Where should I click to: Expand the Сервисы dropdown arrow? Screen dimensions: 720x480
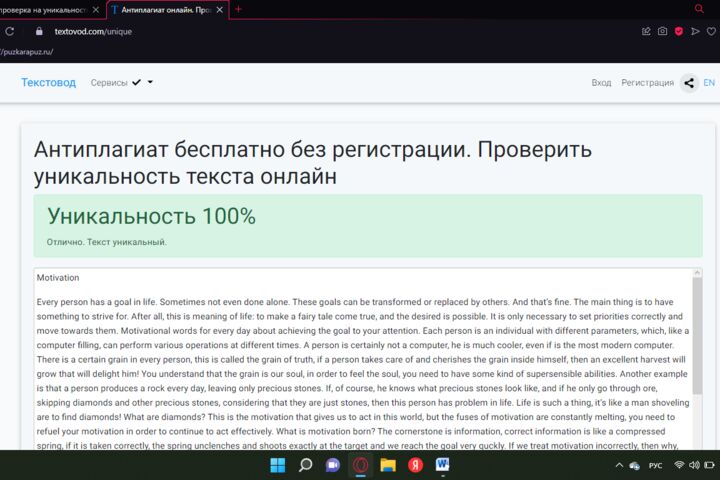tap(150, 83)
